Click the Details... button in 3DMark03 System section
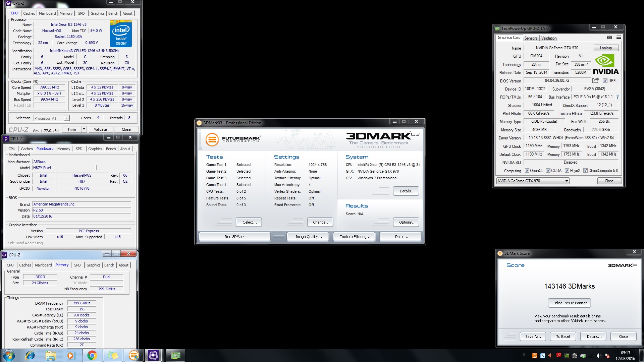The image size is (644, 362). tap(406, 191)
